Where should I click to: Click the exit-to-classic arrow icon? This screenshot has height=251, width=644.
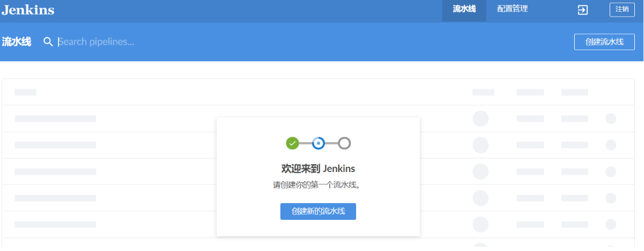(583, 10)
